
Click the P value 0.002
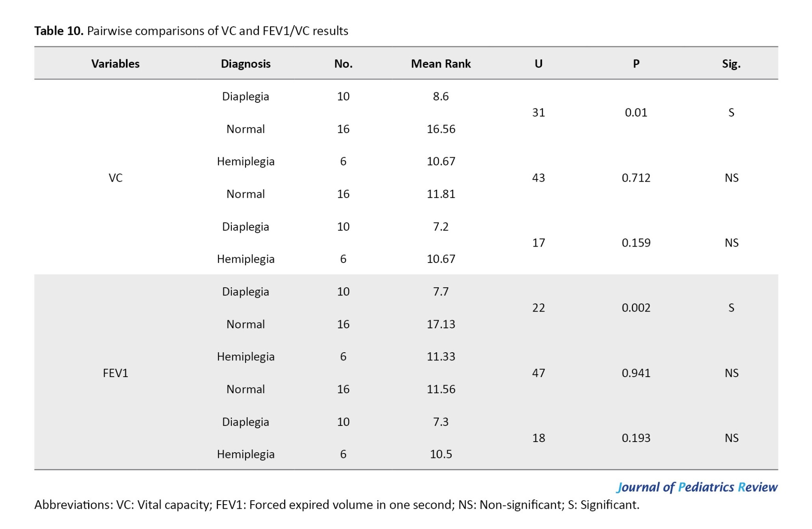tap(636, 308)
